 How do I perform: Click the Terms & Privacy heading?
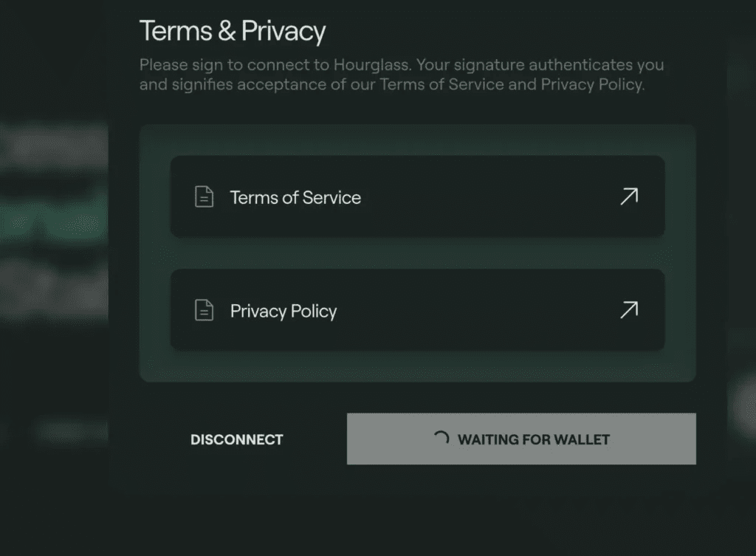(233, 31)
